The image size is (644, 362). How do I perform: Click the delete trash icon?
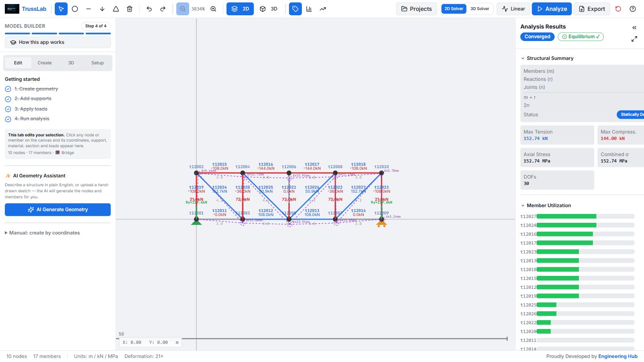click(x=130, y=9)
